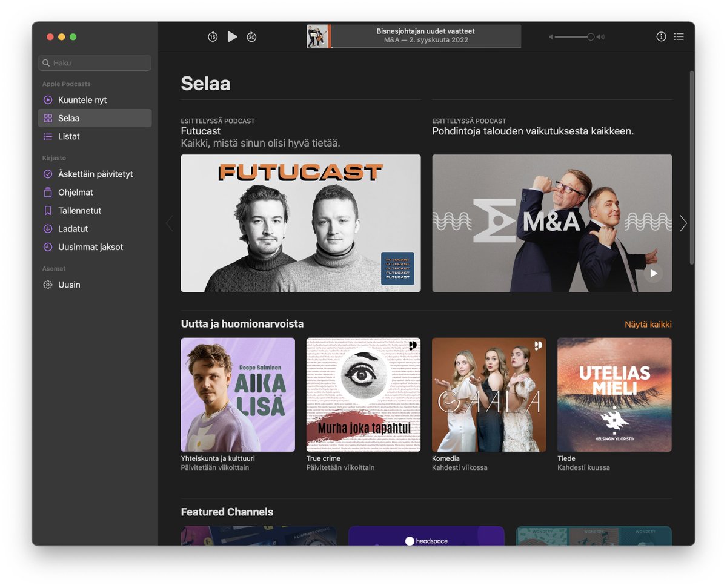Open the Utelias Mieli podcast artwork
Screen dimensions: 727x588
[614, 395]
